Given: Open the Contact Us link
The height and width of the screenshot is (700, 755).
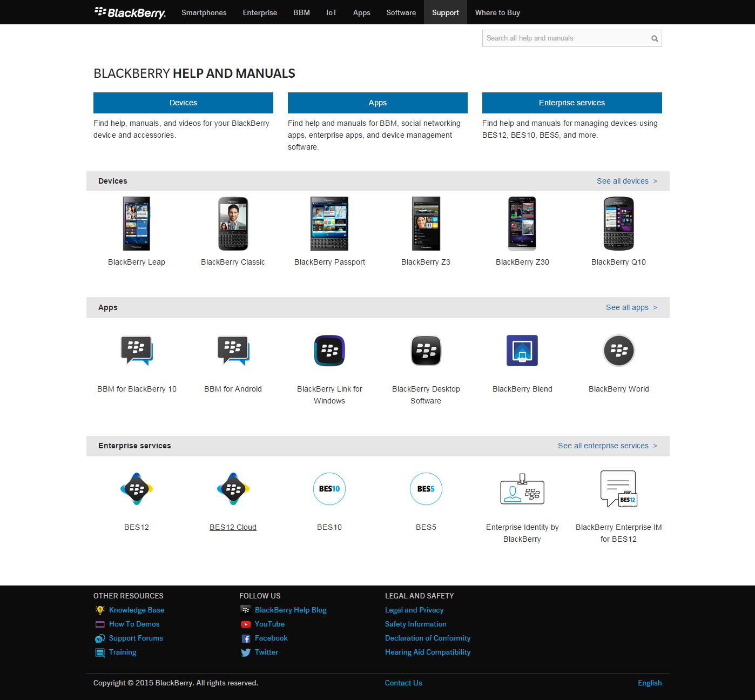Looking at the screenshot, I should point(403,683).
